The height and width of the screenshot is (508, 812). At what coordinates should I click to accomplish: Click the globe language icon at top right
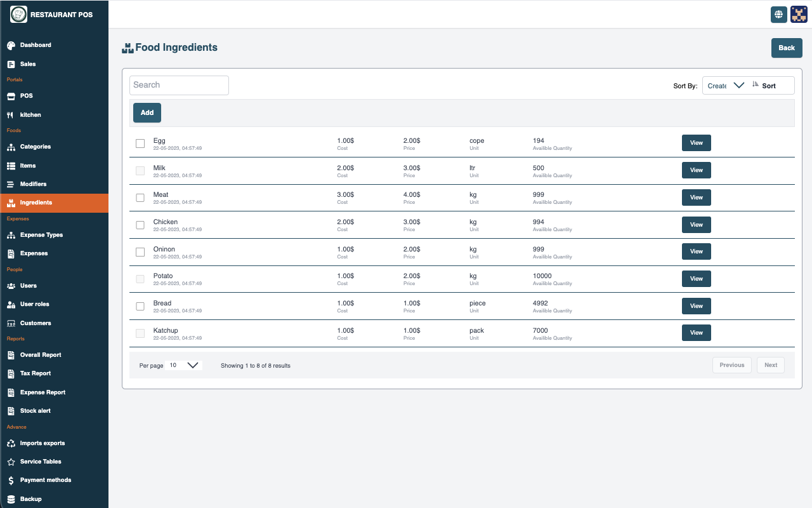pos(778,14)
